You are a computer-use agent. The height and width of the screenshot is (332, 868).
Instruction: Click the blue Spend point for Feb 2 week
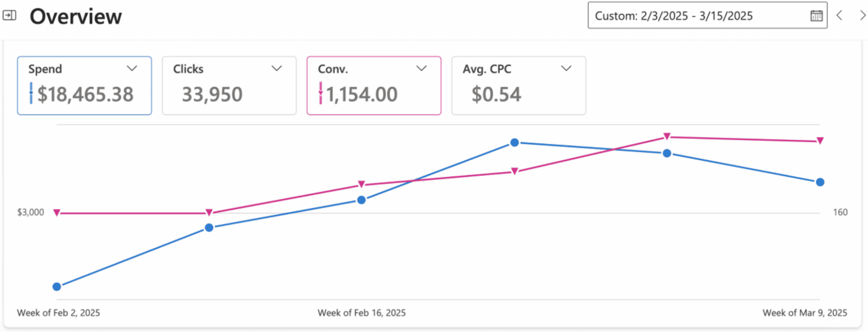coord(57,286)
